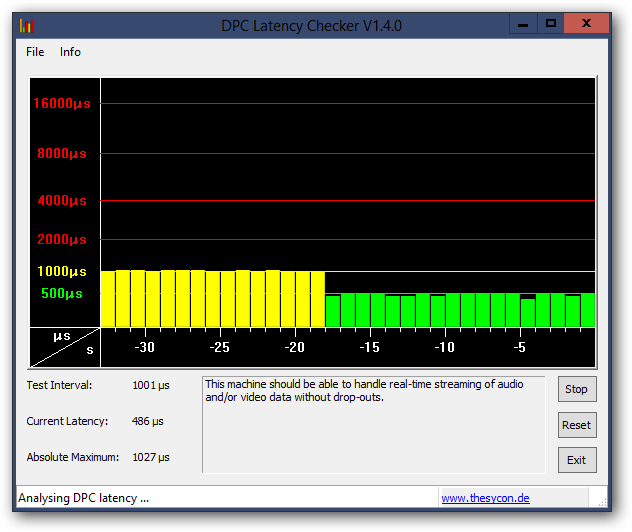Viewport: 632px width, 532px height.
Task: Click the Current Latency label
Action: (x=67, y=421)
